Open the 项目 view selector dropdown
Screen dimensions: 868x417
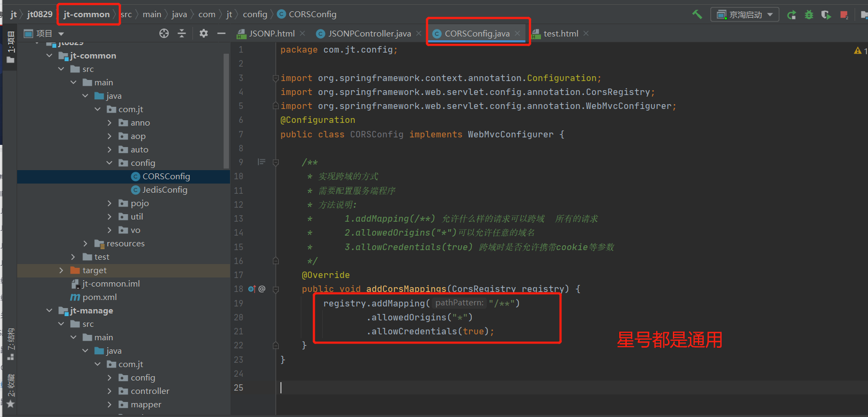(x=44, y=33)
